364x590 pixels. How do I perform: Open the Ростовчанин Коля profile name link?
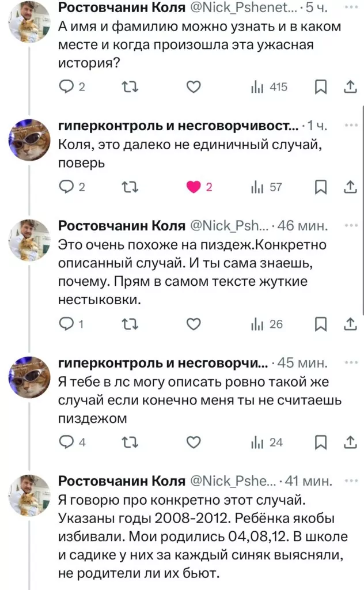(x=122, y=225)
